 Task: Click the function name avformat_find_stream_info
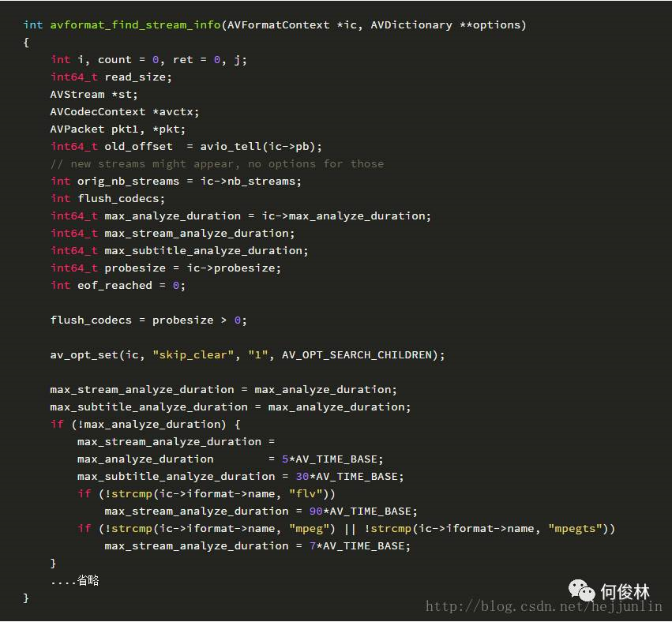[x=136, y=24]
